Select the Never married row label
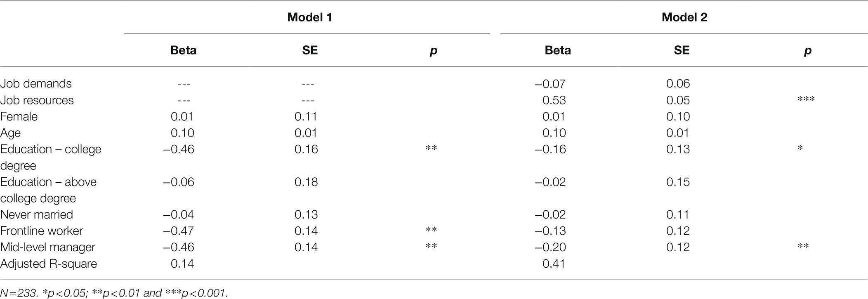 [37, 214]
